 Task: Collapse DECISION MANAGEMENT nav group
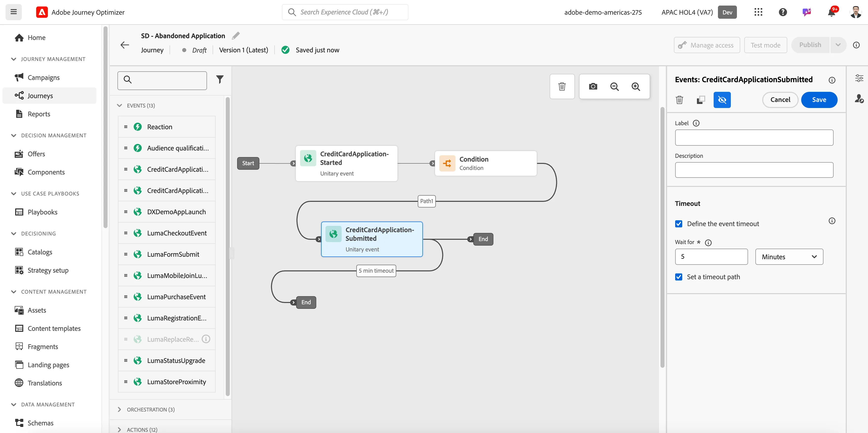(13, 135)
